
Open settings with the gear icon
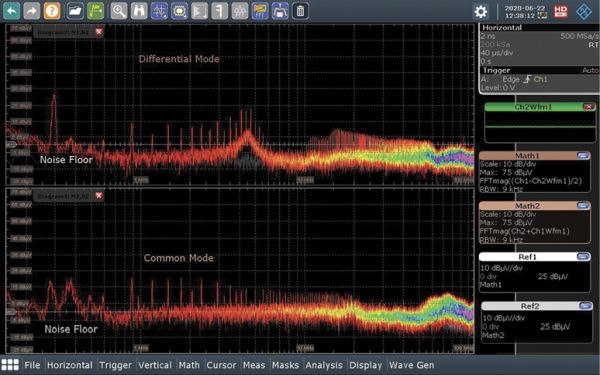pos(481,11)
